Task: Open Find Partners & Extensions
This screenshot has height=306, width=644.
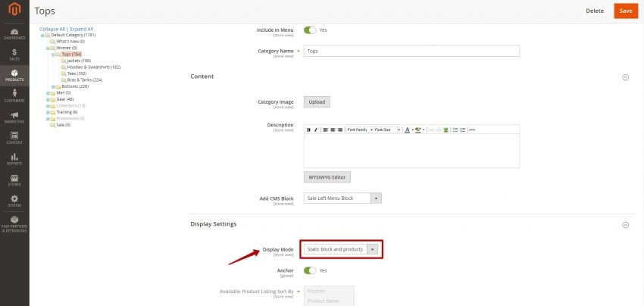Action: tap(14, 224)
